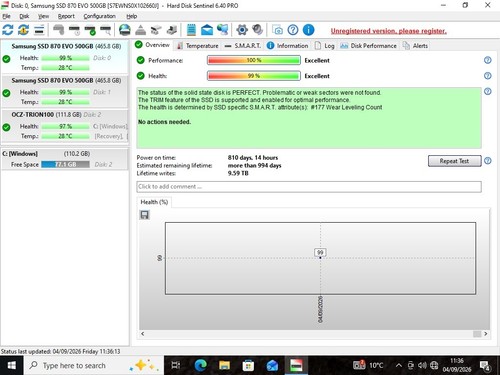Click the graph's right scroll arrow
Image resolution: width=500 pixels, height=375 pixels.
[486, 333]
